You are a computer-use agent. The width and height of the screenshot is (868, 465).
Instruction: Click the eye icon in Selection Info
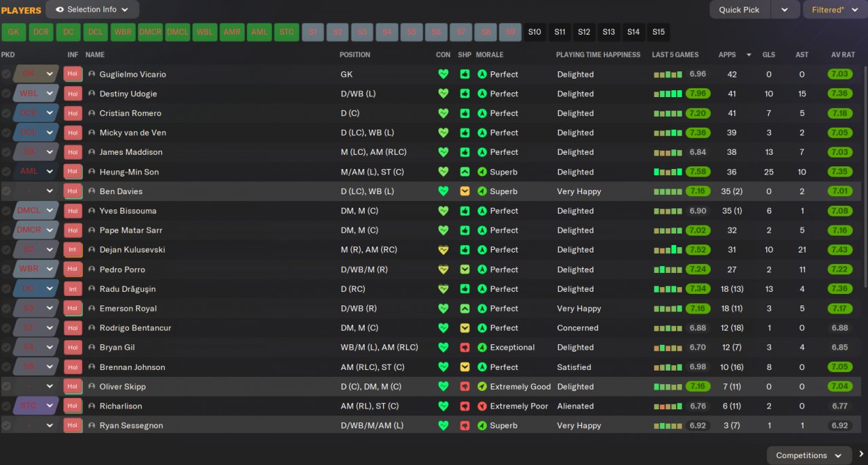(60, 10)
